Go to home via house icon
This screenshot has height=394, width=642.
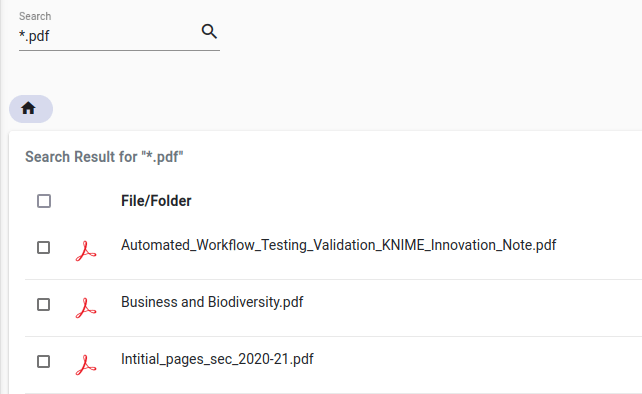[x=28, y=109]
